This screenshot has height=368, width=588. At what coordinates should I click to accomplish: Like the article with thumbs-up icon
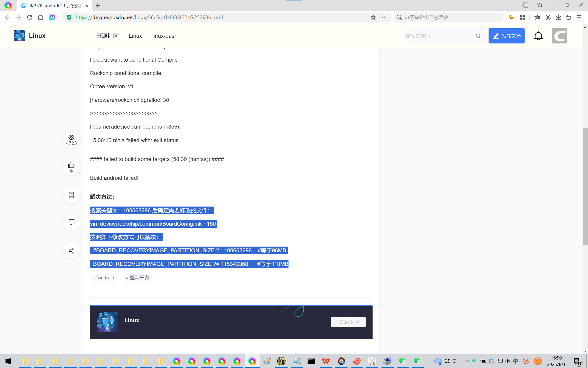(71, 167)
